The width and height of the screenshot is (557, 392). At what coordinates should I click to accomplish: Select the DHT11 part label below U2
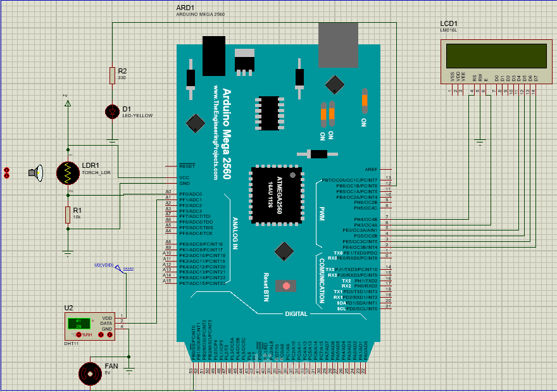(x=71, y=344)
